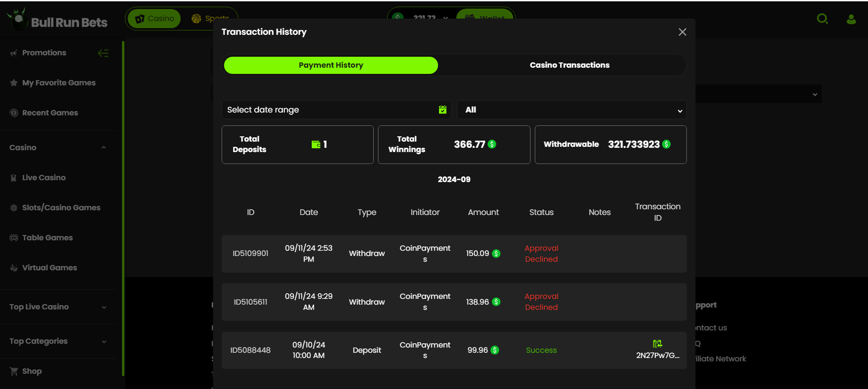
Task: Open Live Casino from sidebar
Action: pyautogui.click(x=38, y=177)
